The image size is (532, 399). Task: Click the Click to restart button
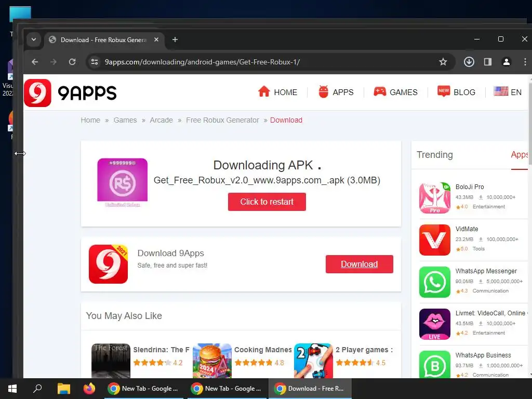tap(267, 202)
